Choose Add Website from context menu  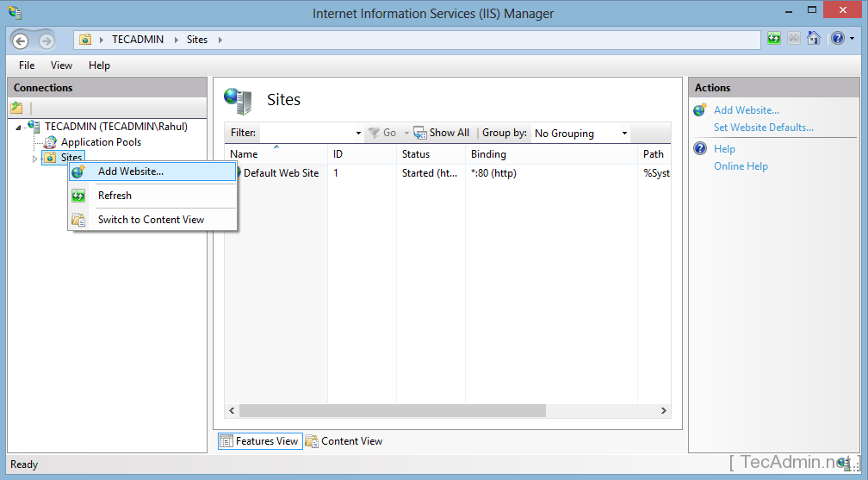(x=130, y=171)
